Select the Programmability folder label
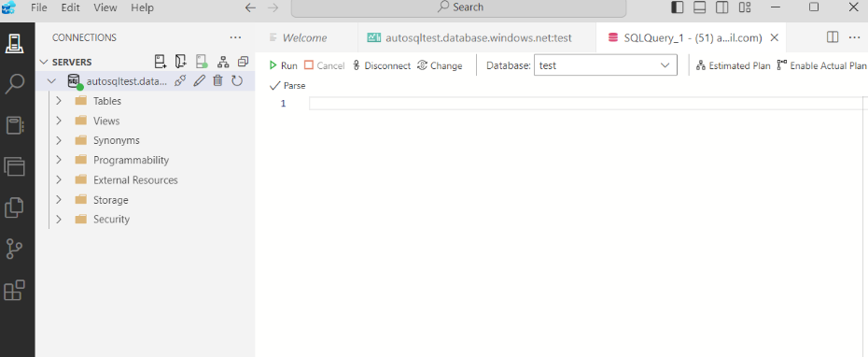 132,160
